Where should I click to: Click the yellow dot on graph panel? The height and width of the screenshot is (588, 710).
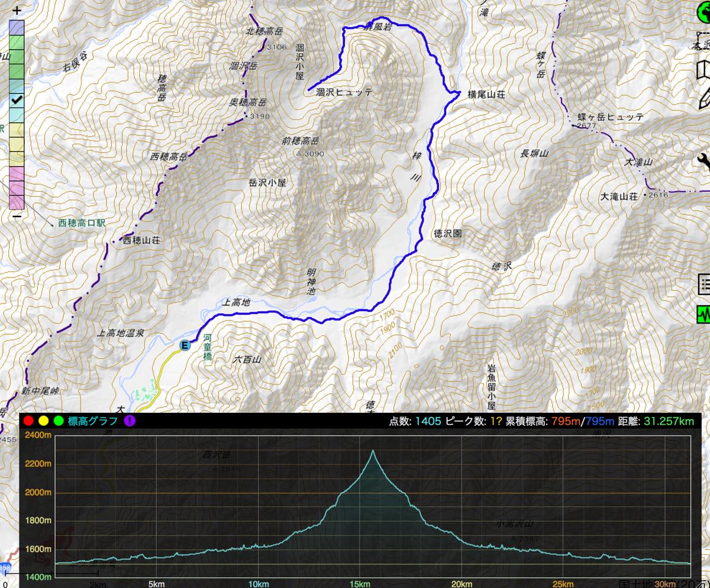(x=43, y=421)
